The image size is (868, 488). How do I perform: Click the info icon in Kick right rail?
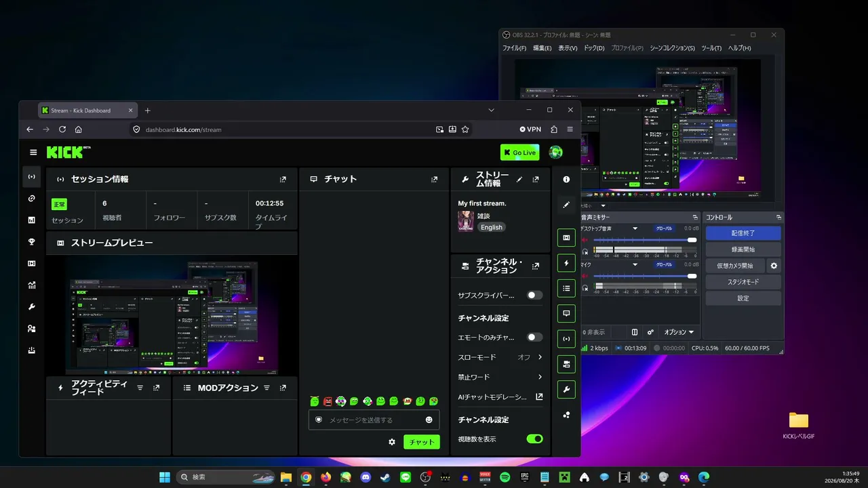566,180
